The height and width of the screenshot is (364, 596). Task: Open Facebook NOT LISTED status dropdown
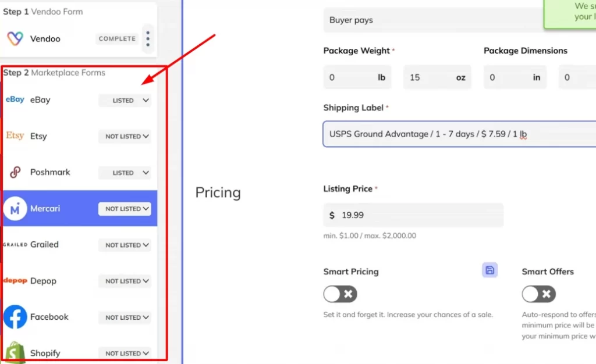pyautogui.click(x=125, y=317)
